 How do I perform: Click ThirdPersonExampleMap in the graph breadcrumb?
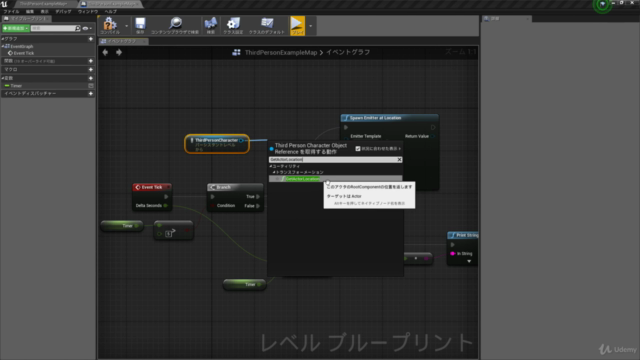[x=280, y=52]
